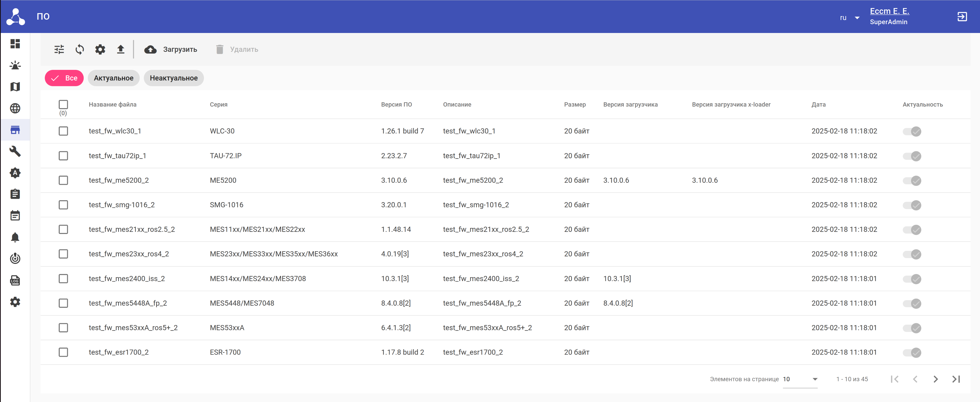Open the sidebar bell notifications icon
The width and height of the screenshot is (980, 402).
[15, 237]
